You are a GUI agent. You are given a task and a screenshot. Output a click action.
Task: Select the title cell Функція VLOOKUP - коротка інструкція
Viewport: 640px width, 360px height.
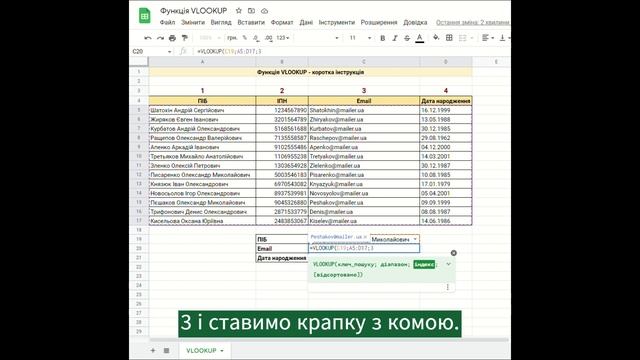click(x=310, y=72)
